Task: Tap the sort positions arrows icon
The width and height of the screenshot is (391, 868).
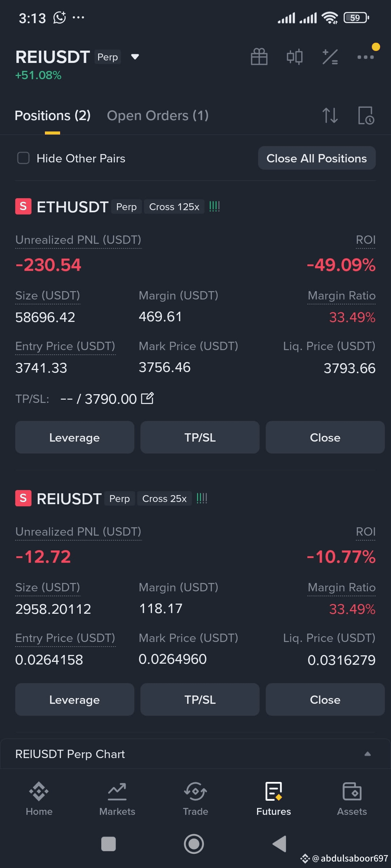Action: [x=330, y=115]
